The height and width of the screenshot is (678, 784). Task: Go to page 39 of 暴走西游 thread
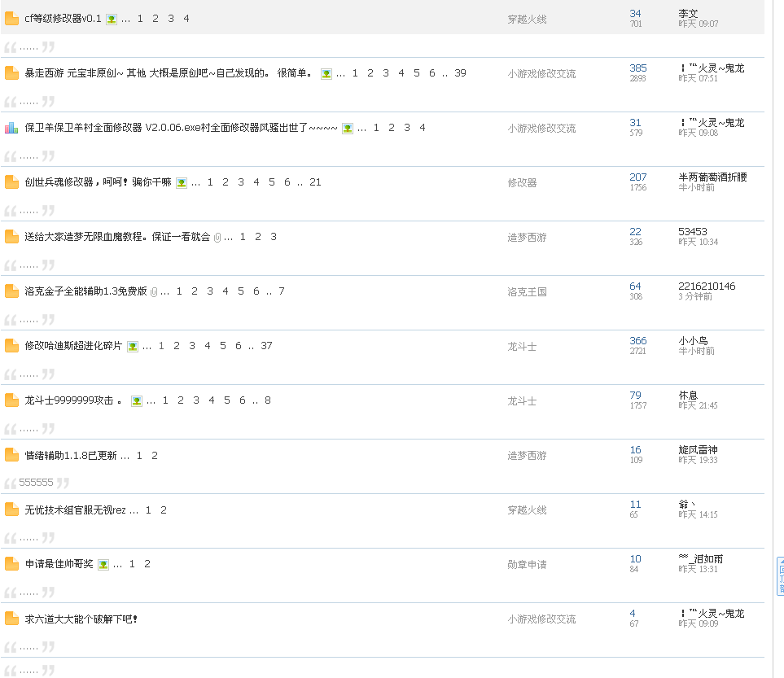tap(461, 73)
